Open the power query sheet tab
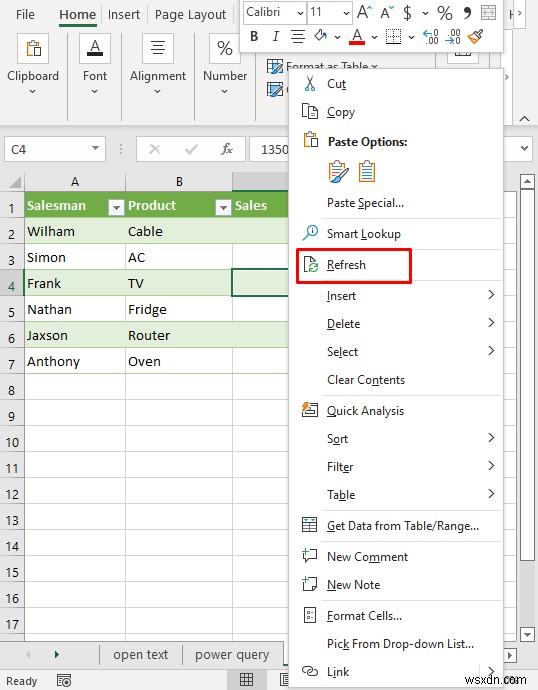538x690 pixels. pyautogui.click(x=232, y=655)
